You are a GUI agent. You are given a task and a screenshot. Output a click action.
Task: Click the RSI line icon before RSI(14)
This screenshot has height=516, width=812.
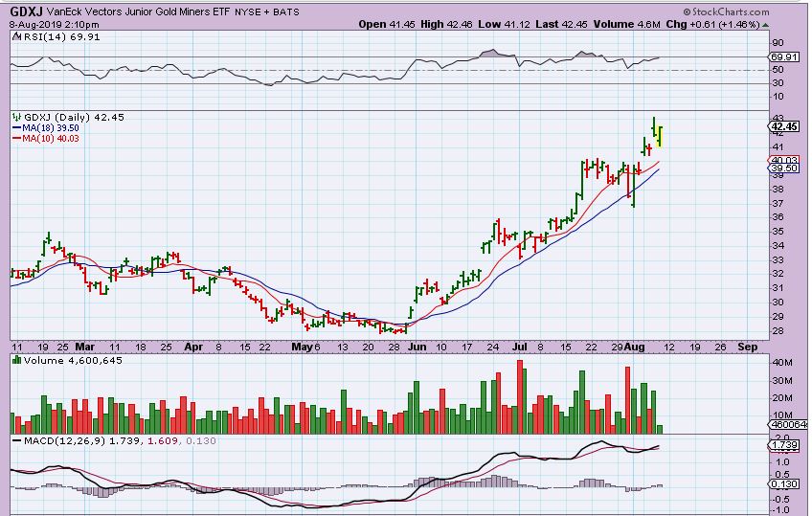pyautogui.click(x=16, y=36)
